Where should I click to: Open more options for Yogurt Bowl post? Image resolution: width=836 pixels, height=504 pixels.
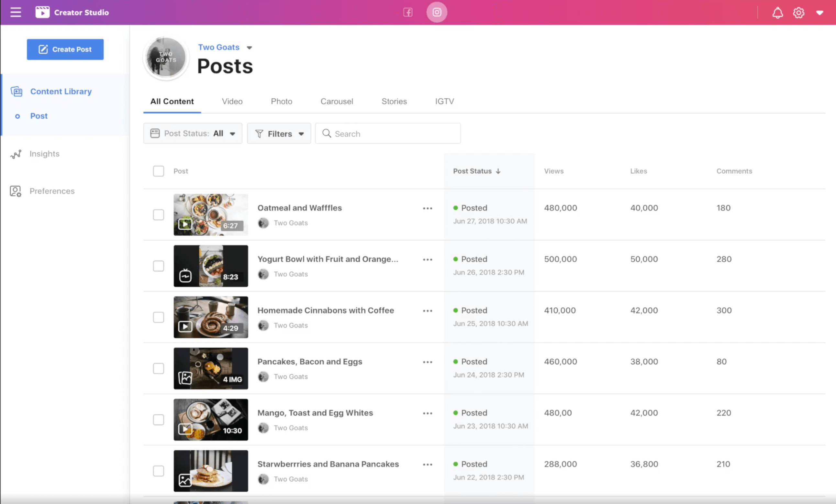(x=428, y=259)
